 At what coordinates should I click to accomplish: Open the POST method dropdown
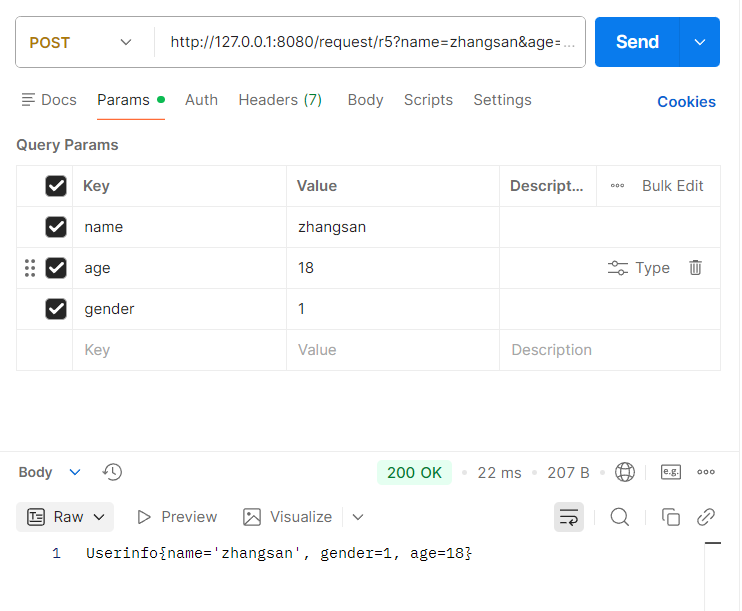tap(80, 43)
